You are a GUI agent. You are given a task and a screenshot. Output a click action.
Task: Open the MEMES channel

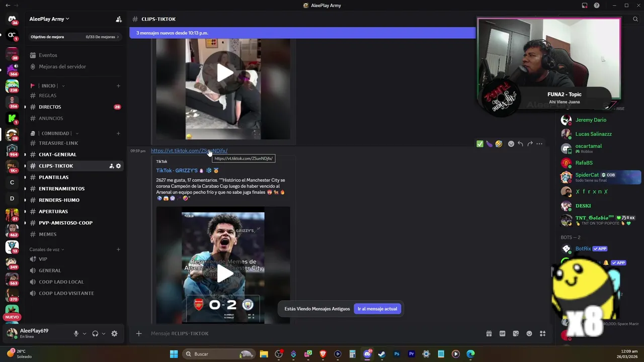(75, 234)
